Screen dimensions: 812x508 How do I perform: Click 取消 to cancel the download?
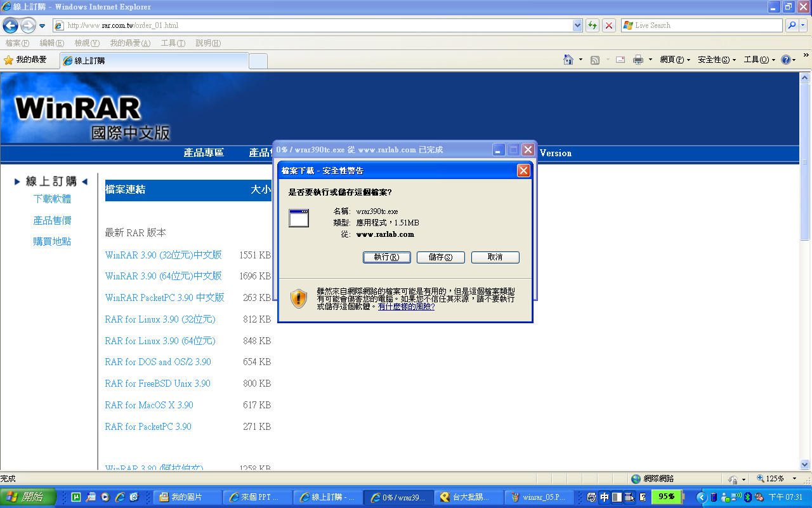pyautogui.click(x=495, y=257)
